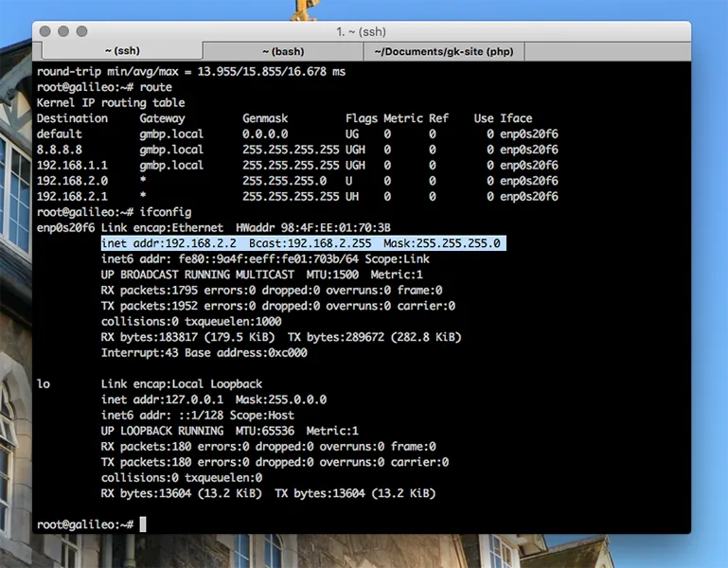The height and width of the screenshot is (568, 728).
Task: Click the minimize window button
Action: [x=63, y=31]
